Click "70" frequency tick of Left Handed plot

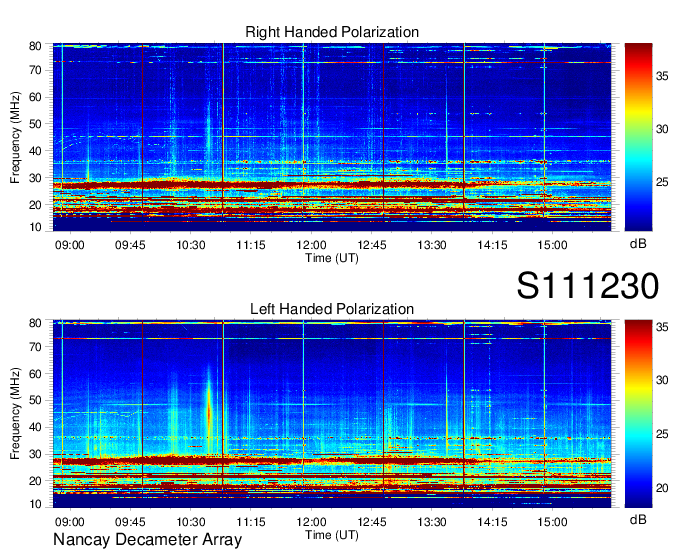(x=35, y=347)
